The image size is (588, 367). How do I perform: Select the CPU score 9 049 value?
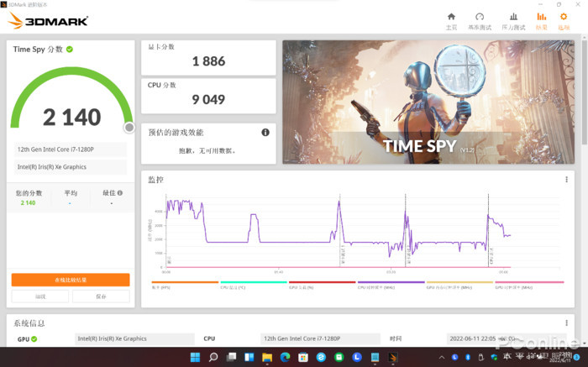[x=208, y=99]
